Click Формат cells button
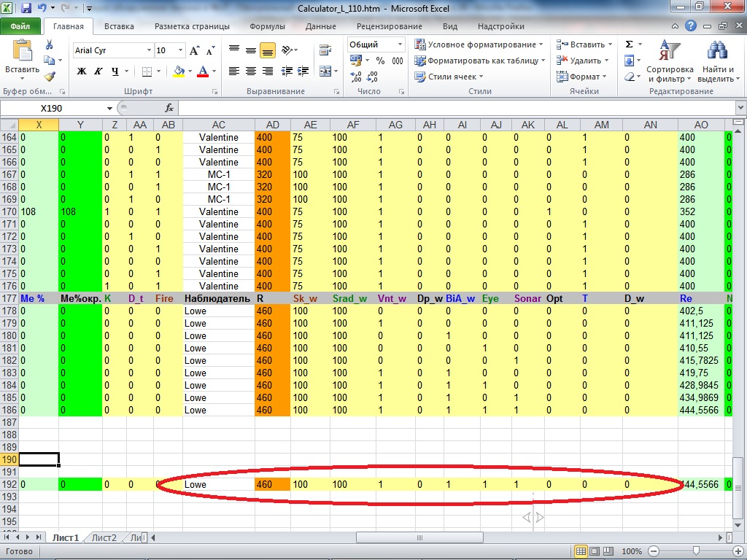747x560 pixels. (x=581, y=77)
